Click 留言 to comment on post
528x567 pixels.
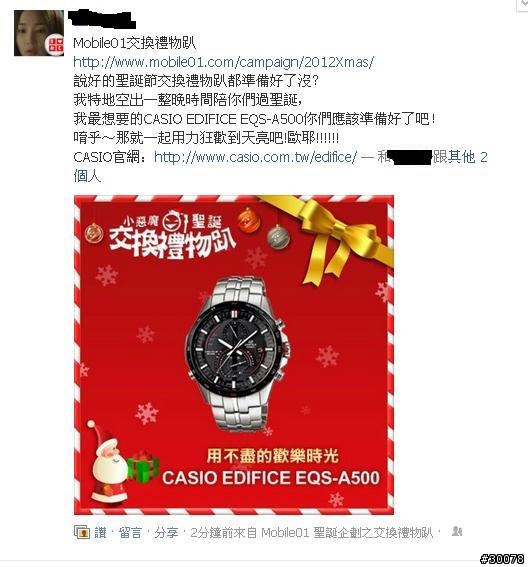coord(130,533)
